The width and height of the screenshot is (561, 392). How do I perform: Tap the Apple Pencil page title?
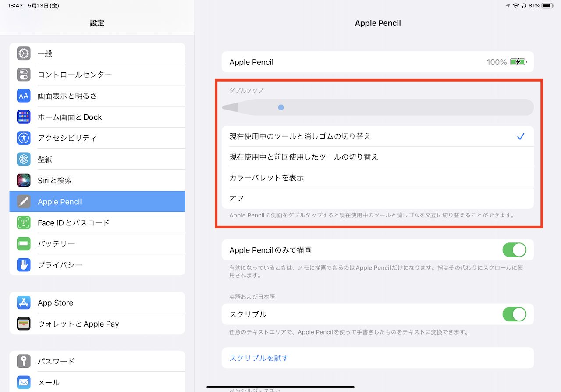378,23
